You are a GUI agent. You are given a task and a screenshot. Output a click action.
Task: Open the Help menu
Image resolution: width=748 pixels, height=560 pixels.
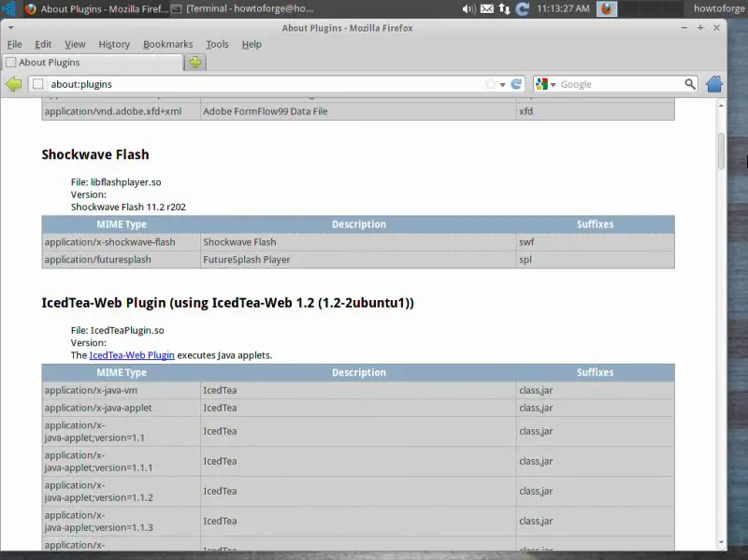pos(252,44)
